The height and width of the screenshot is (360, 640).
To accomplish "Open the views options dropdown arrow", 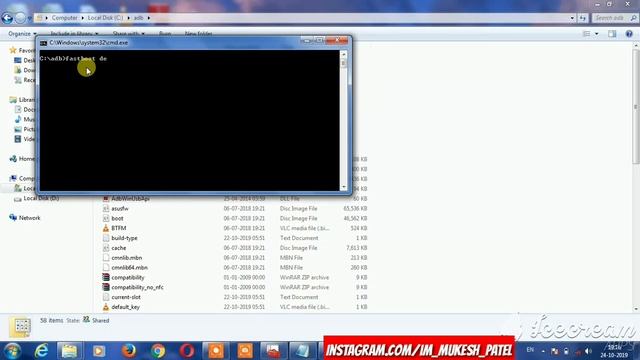I will pos(597,34).
